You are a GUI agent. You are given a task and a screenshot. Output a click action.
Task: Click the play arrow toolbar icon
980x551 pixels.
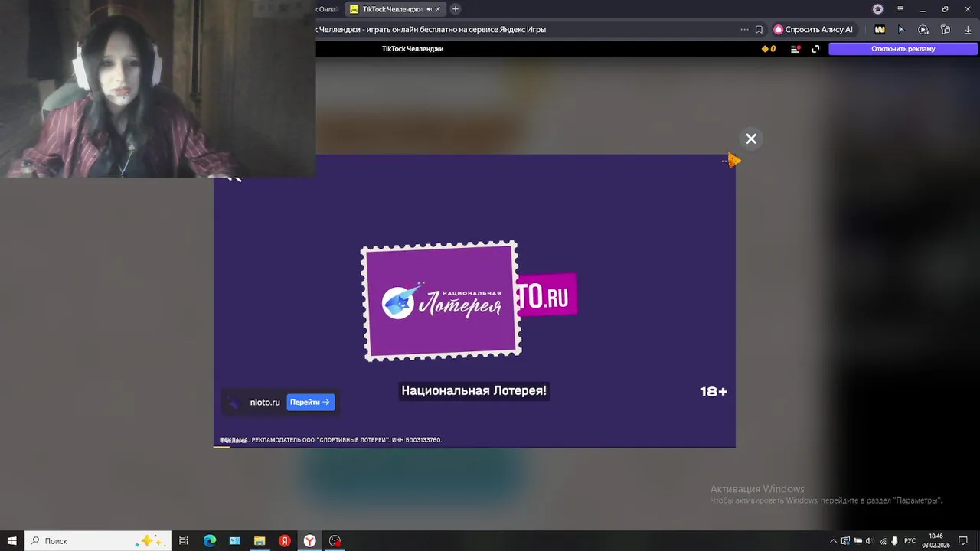click(901, 29)
